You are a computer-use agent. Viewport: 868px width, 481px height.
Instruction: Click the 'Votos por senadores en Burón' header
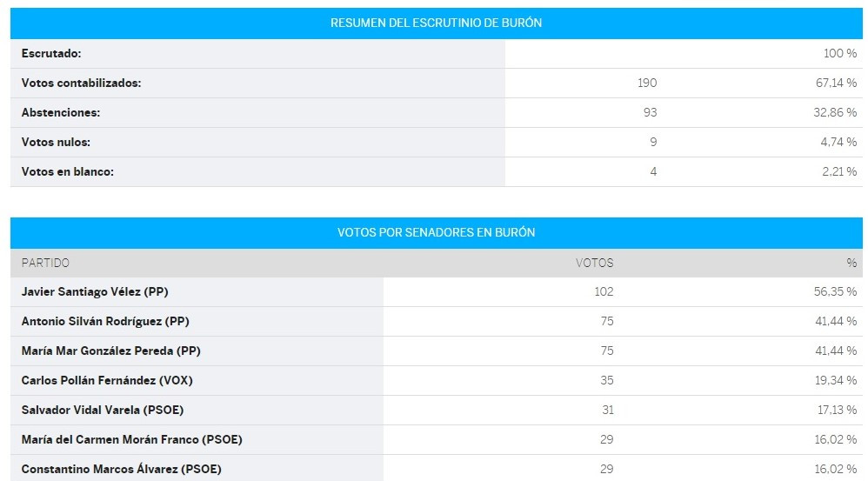pos(437,232)
